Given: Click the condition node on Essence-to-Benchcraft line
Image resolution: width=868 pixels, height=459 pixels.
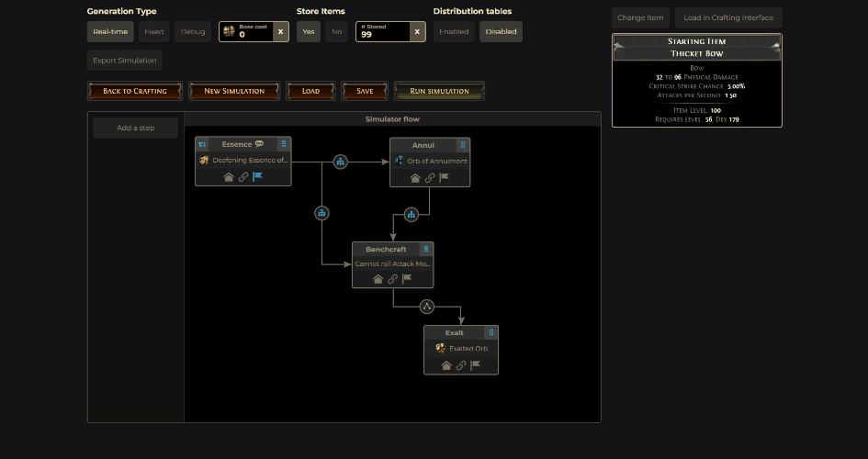Looking at the screenshot, I should pos(321,213).
